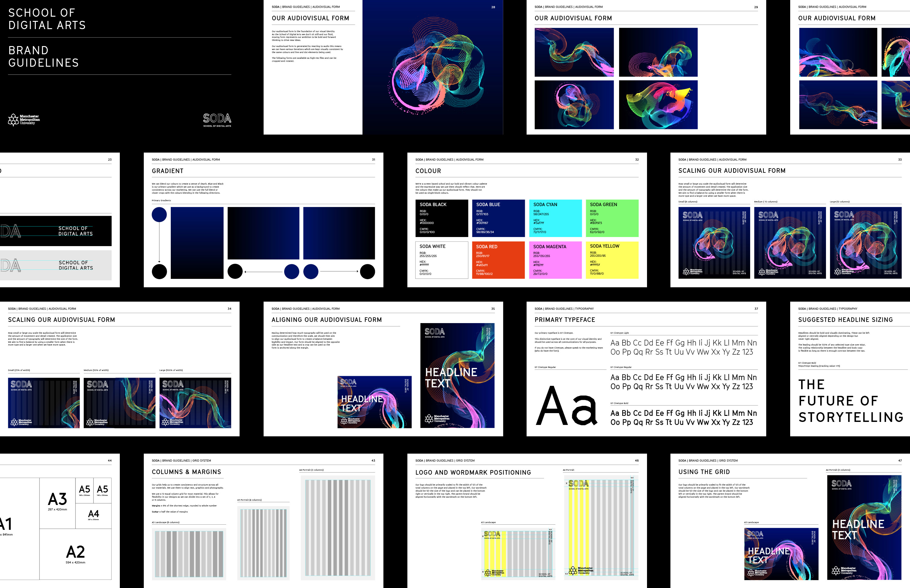Viewport: 910px width, 588px height.
Task: Click the Manchester Metropolitan University logo on the black cover
Action: [x=24, y=119]
